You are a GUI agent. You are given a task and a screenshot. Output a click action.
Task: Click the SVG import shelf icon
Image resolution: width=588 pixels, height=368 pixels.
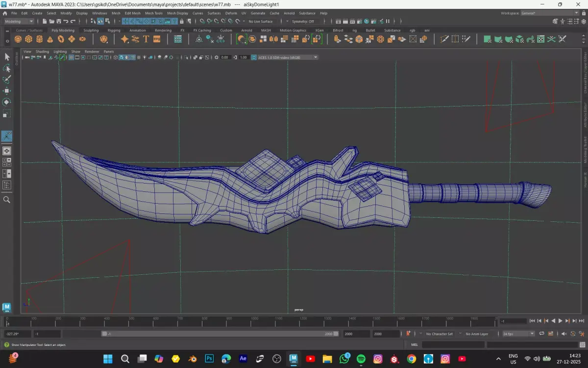[x=157, y=39]
